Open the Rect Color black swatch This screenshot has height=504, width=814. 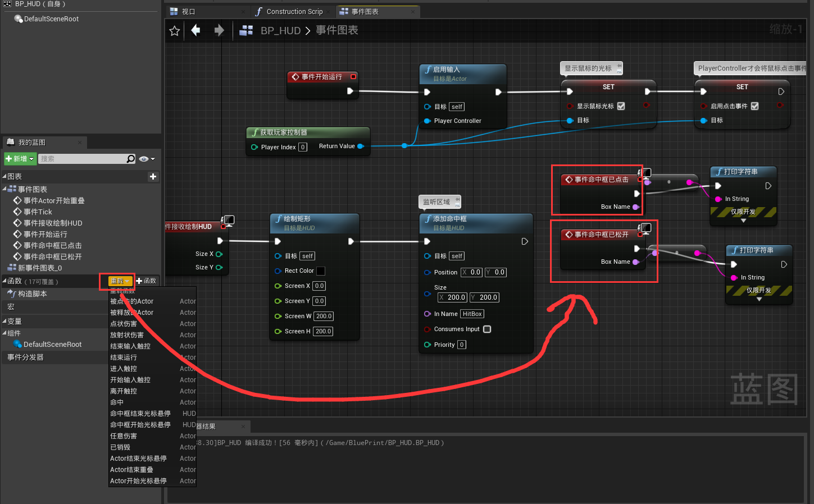pyautogui.click(x=321, y=271)
